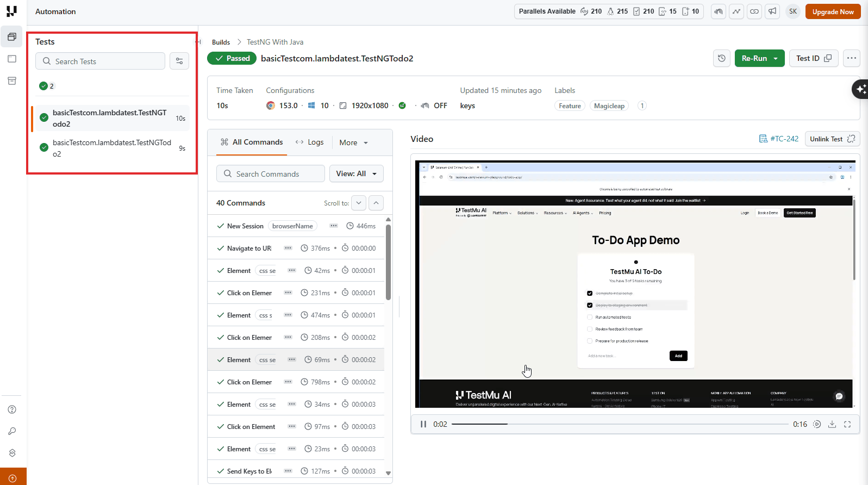This screenshot has height=485, width=868.
Task: Open the View: All filter dropdown
Action: (x=357, y=173)
